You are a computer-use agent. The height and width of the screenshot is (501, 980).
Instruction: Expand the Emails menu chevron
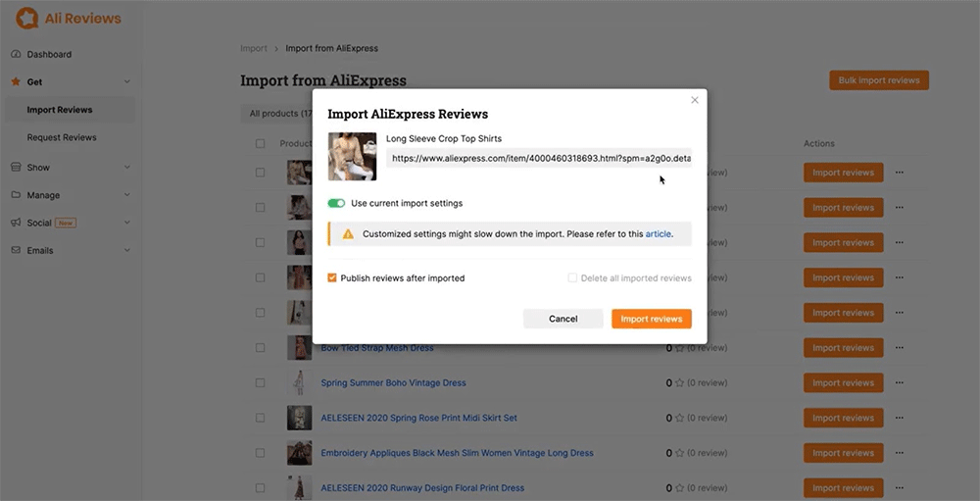click(x=127, y=250)
